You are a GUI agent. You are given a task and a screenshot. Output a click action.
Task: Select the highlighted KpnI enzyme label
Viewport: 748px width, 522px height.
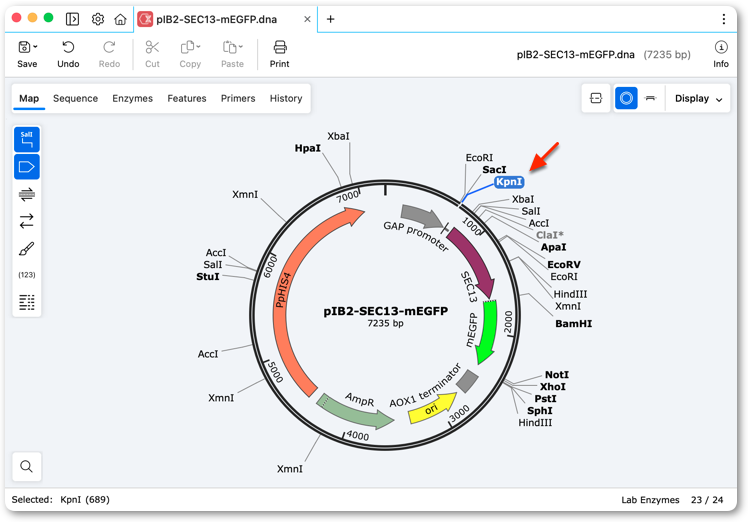[x=509, y=182]
